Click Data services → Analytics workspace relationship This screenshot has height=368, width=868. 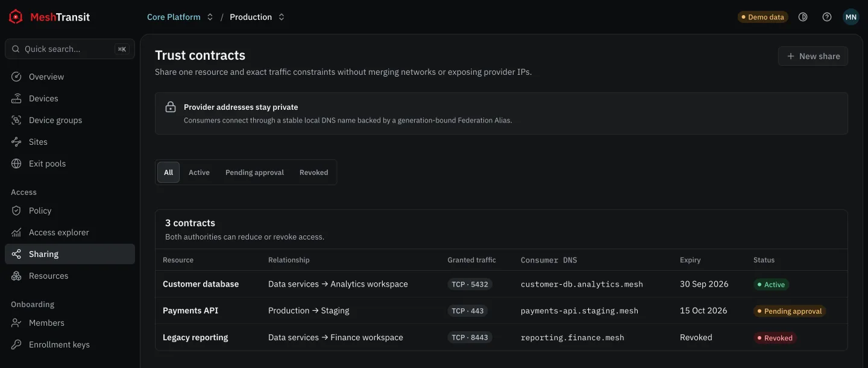click(338, 284)
